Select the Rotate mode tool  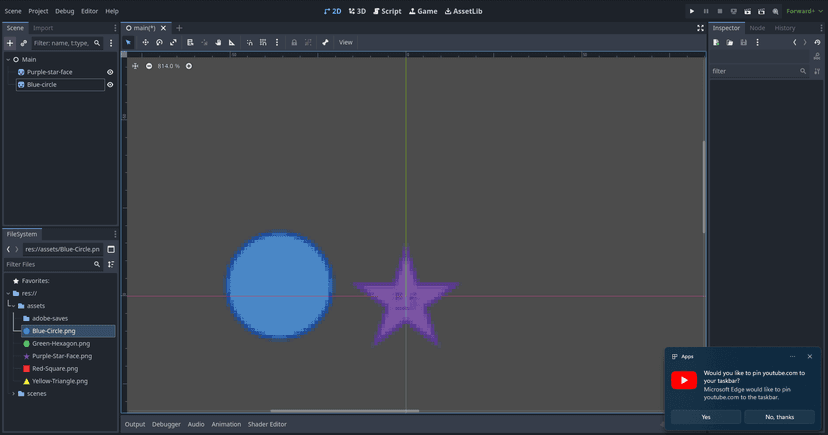[159, 42]
